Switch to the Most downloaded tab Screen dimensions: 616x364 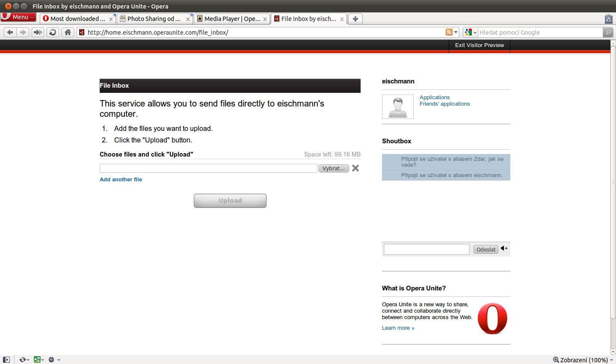[77, 19]
